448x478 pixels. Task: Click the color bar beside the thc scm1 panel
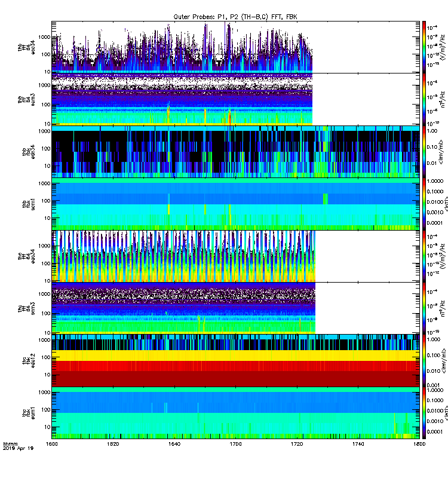[424, 413]
